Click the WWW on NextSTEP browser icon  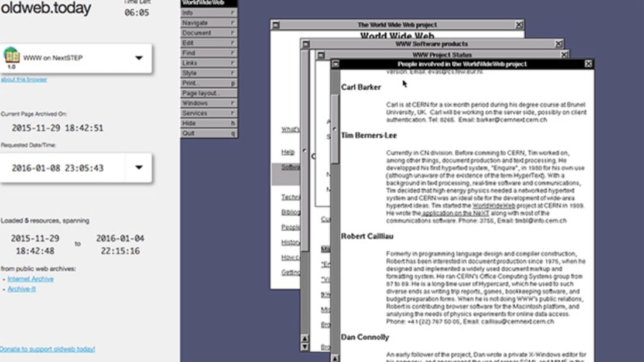point(12,56)
